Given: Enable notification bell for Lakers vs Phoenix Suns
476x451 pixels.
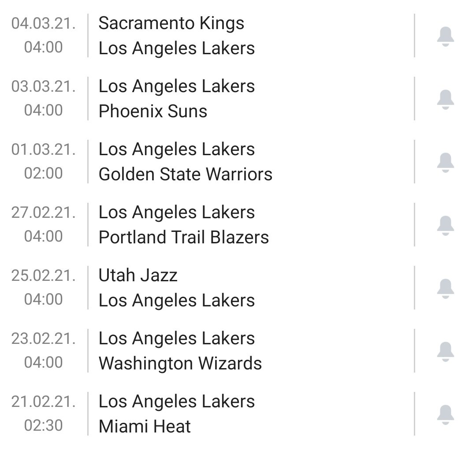Looking at the screenshot, I should 445,99.
